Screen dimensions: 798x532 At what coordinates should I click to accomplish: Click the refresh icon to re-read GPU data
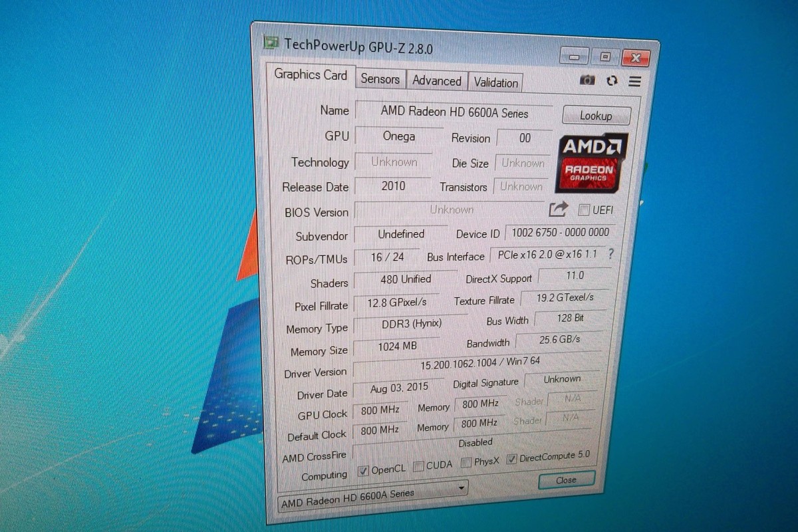(611, 80)
